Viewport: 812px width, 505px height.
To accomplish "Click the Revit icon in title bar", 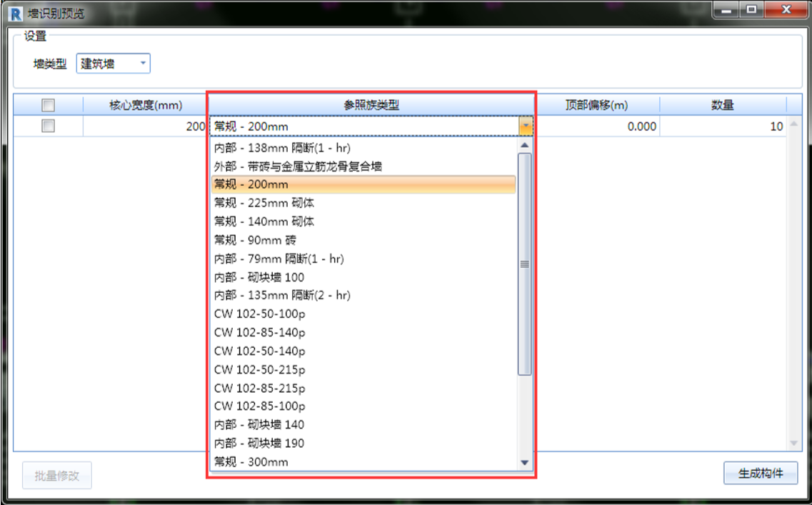I will (16, 14).
